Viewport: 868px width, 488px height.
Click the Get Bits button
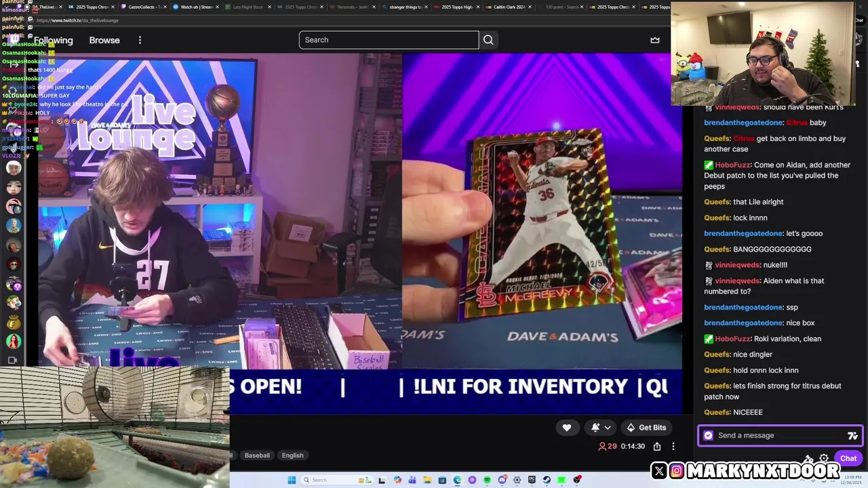(646, 428)
